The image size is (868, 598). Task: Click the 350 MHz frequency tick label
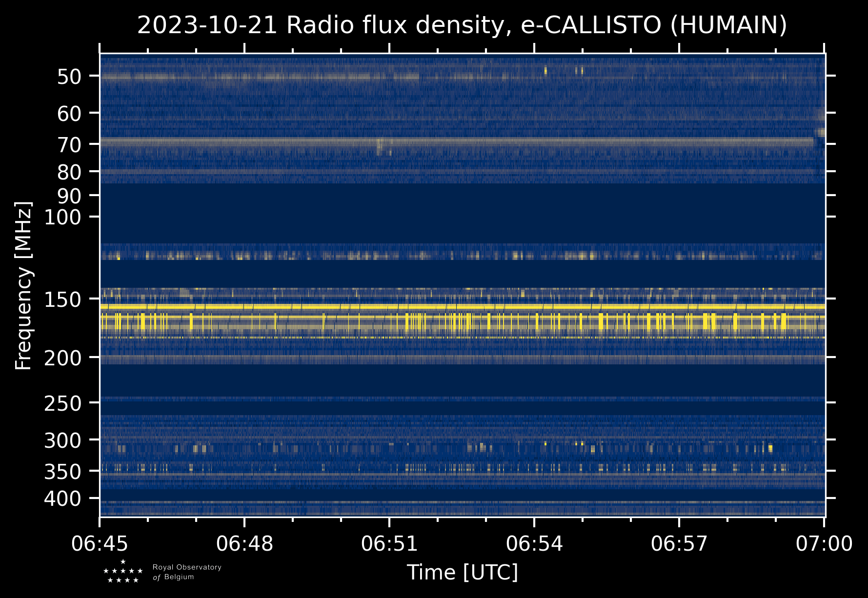click(62, 472)
